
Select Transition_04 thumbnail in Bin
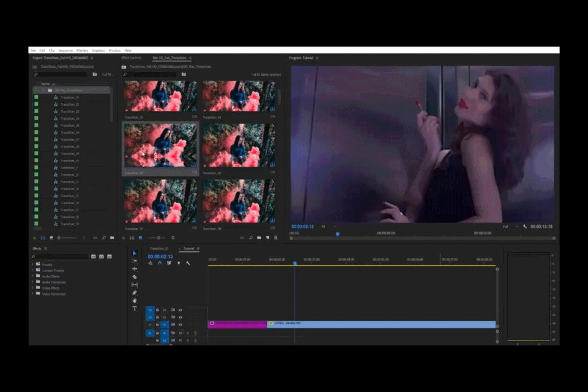(239, 96)
